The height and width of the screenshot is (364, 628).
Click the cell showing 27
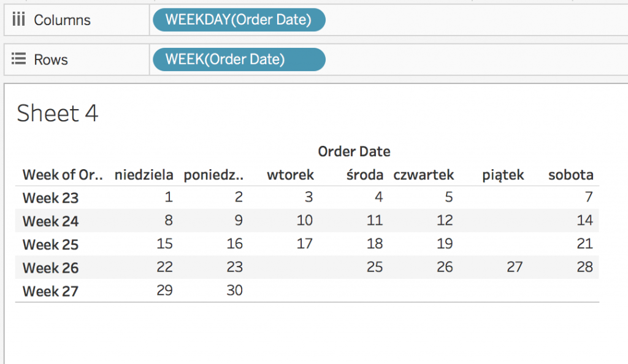coord(515,267)
